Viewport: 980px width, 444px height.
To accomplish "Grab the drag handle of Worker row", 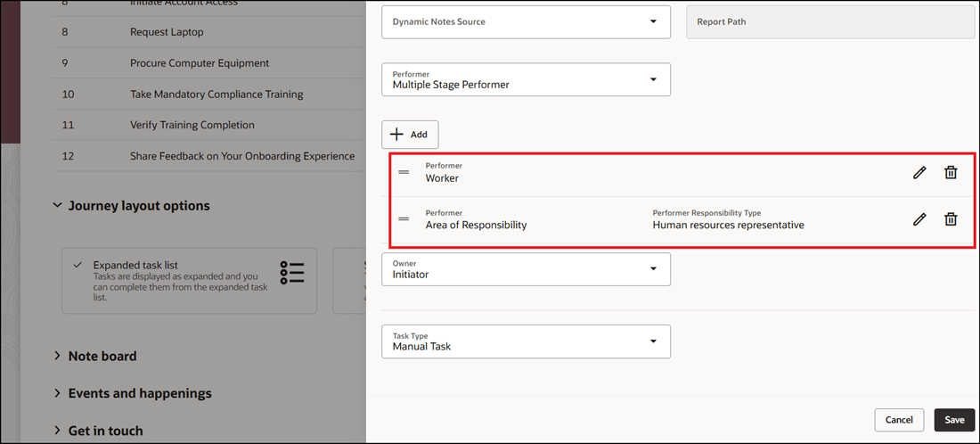I will pyautogui.click(x=404, y=172).
